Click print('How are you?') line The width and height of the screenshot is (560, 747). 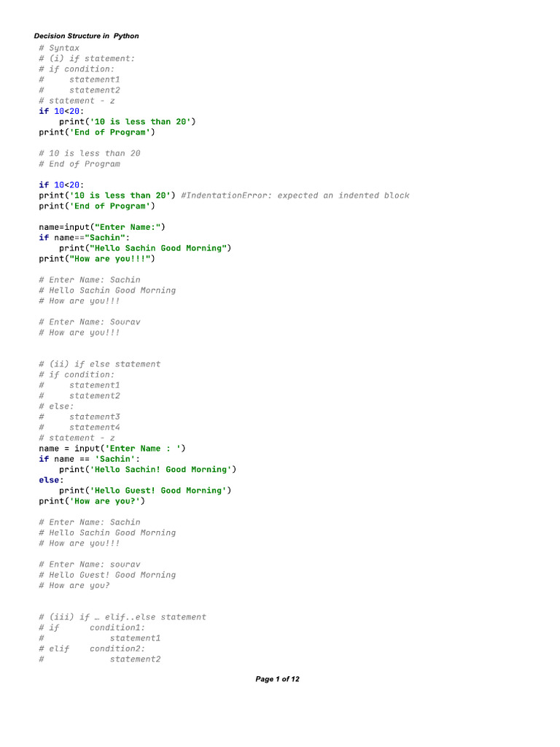[x=92, y=500]
